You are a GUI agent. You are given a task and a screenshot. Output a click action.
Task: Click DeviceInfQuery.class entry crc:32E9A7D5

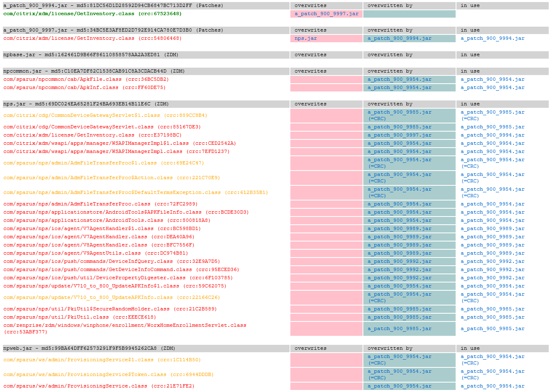pos(112,261)
